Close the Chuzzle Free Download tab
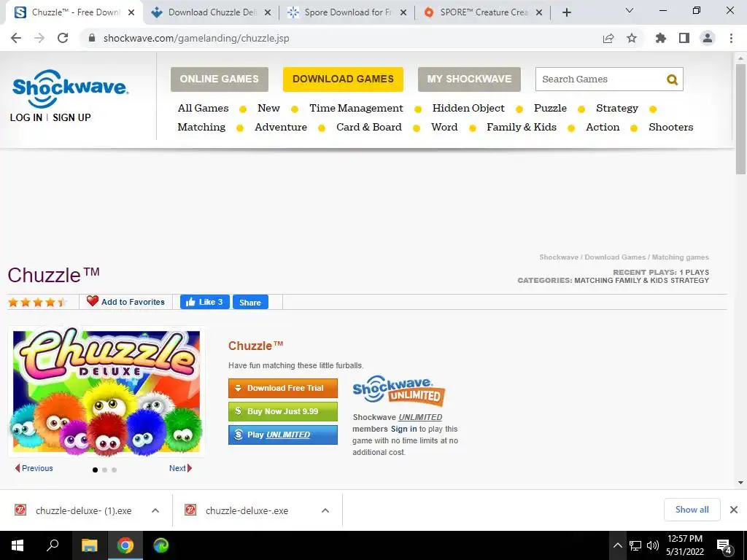 131,13
